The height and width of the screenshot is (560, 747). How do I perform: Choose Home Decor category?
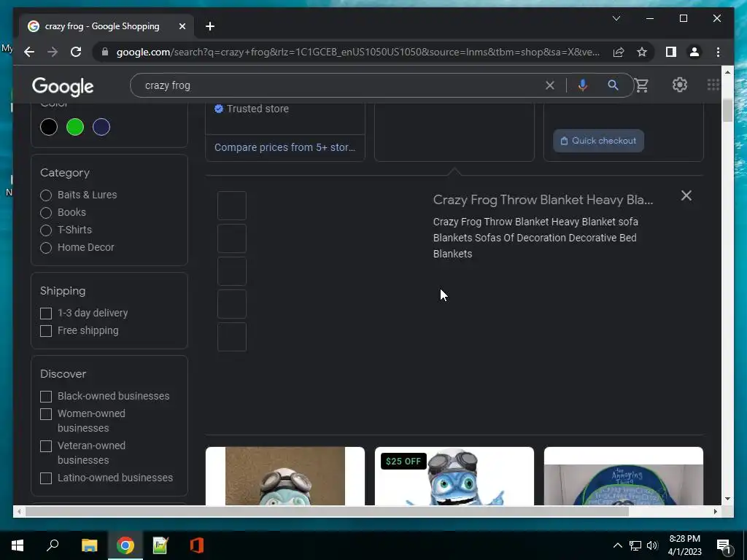[x=46, y=248]
